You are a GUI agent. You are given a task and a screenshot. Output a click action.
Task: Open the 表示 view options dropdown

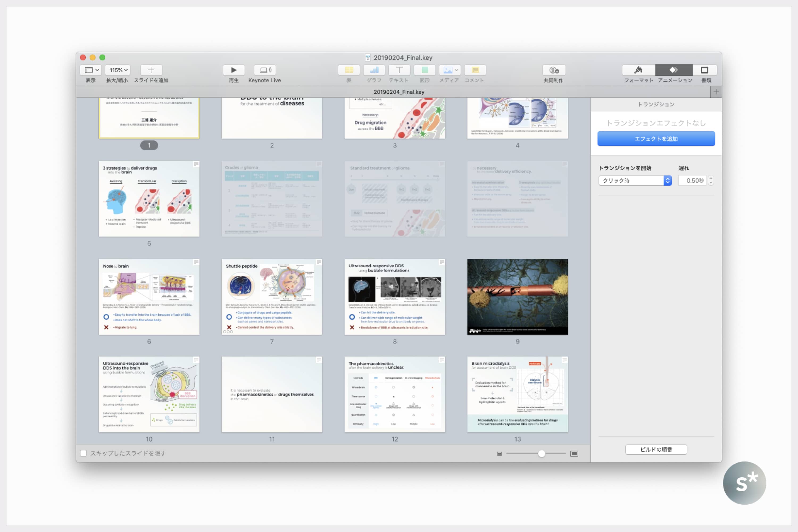pos(91,70)
